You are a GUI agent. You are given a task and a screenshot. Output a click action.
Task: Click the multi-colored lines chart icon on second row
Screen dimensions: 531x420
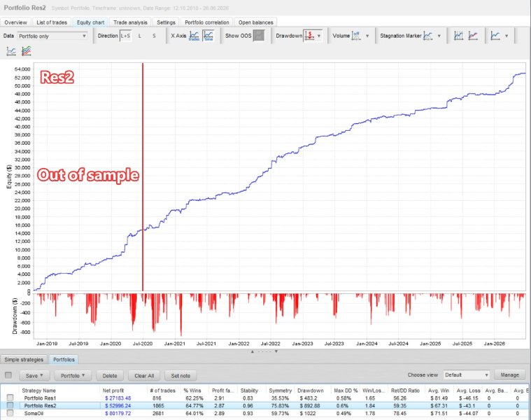pos(26,51)
